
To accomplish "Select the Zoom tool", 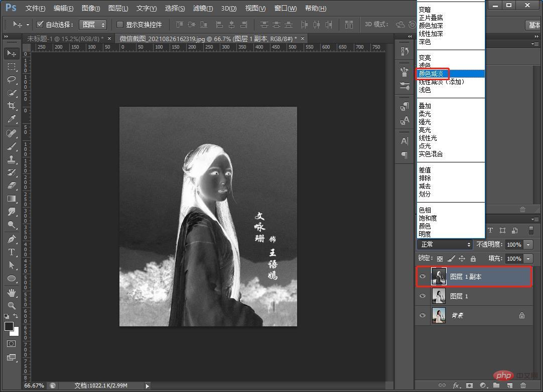I will coord(12,305).
